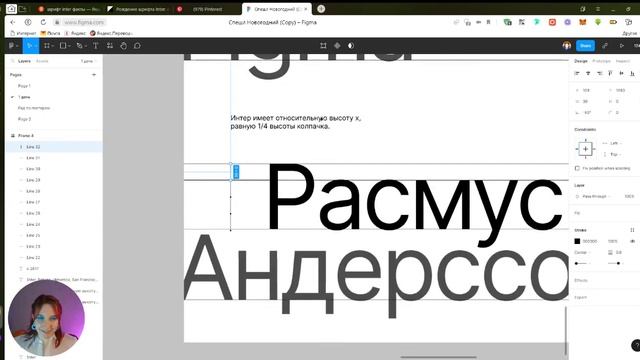Viewport: 640px width, 360px height.
Task: Select the Pen tool
Action: [80, 46]
